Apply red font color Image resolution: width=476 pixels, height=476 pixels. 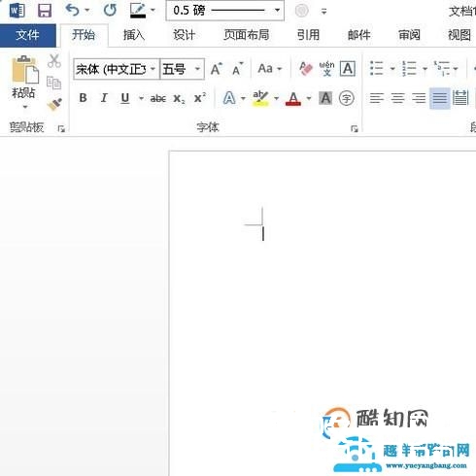pyautogui.click(x=293, y=98)
